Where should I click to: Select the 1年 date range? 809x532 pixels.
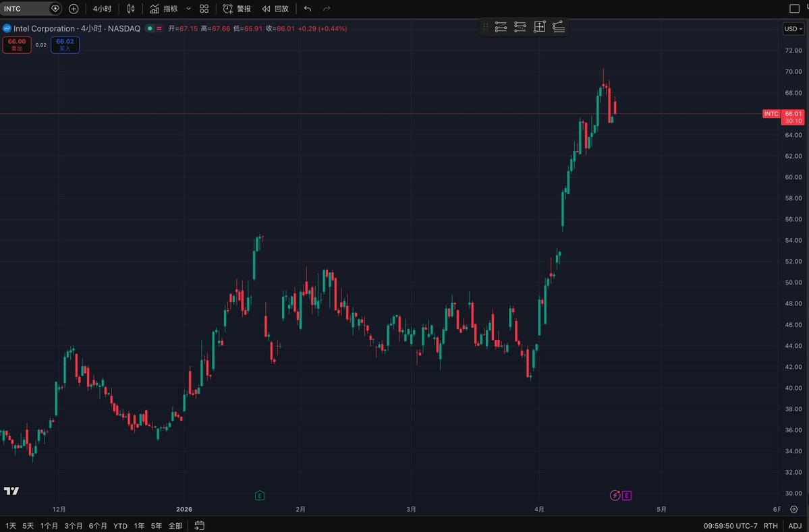tap(139, 526)
